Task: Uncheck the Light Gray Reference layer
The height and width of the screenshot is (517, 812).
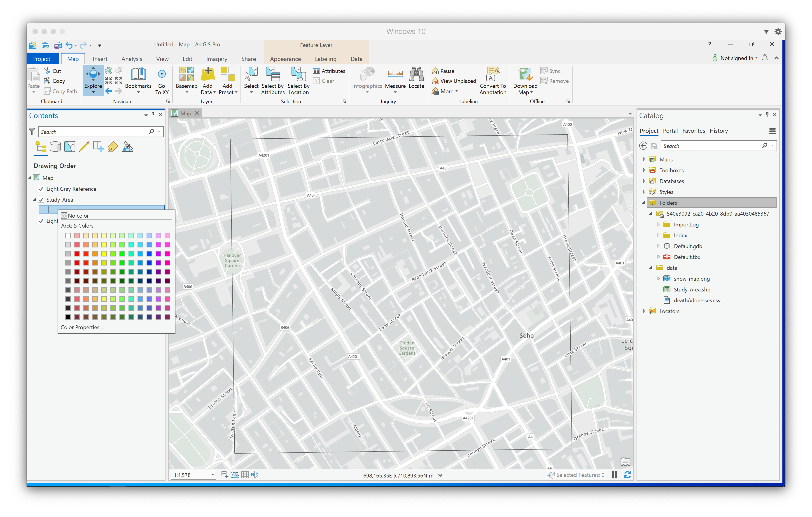Action: pyautogui.click(x=41, y=189)
